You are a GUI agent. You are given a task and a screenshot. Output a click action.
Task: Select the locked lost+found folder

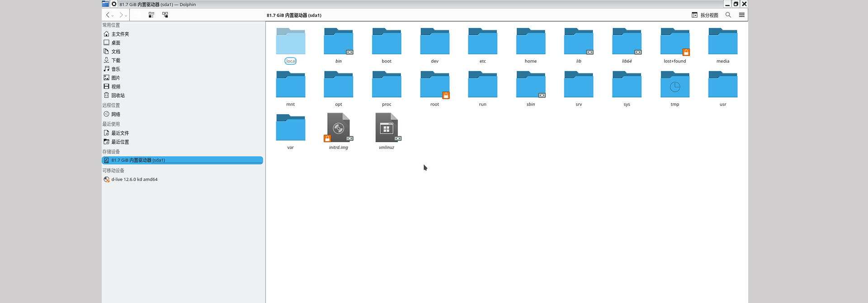click(x=675, y=42)
